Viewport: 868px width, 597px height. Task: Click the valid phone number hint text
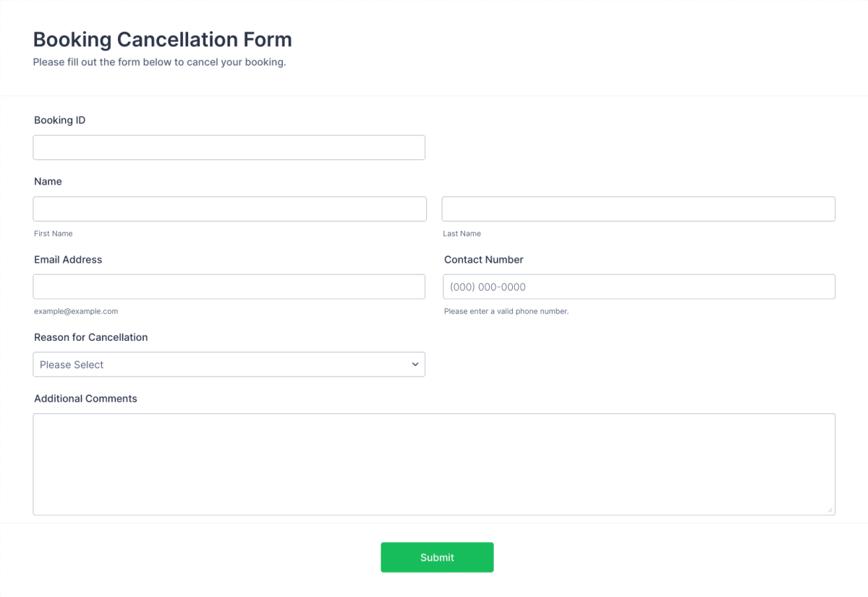tap(506, 311)
